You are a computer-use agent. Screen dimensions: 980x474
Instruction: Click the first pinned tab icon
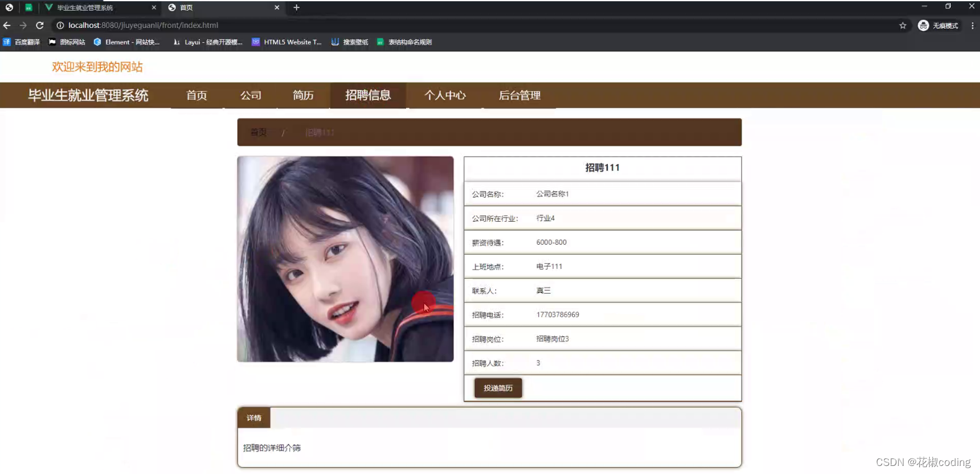pyautogui.click(x=9, y=7)
